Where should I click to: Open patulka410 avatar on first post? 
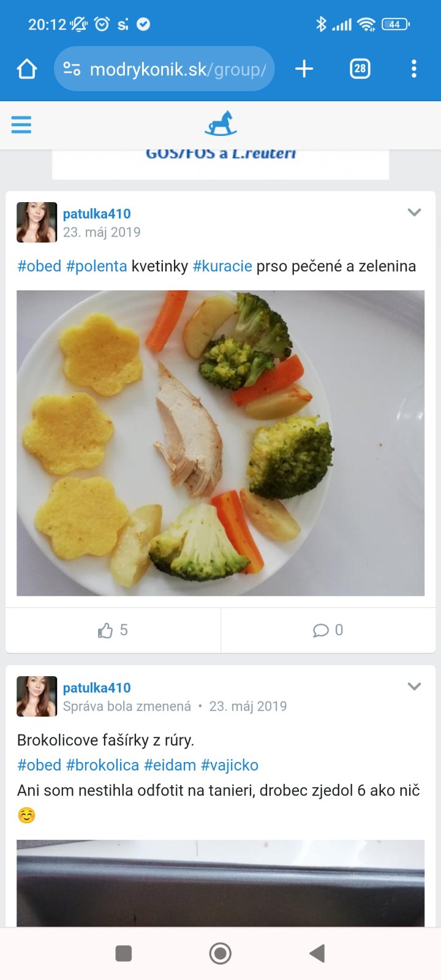click(37, 222)
